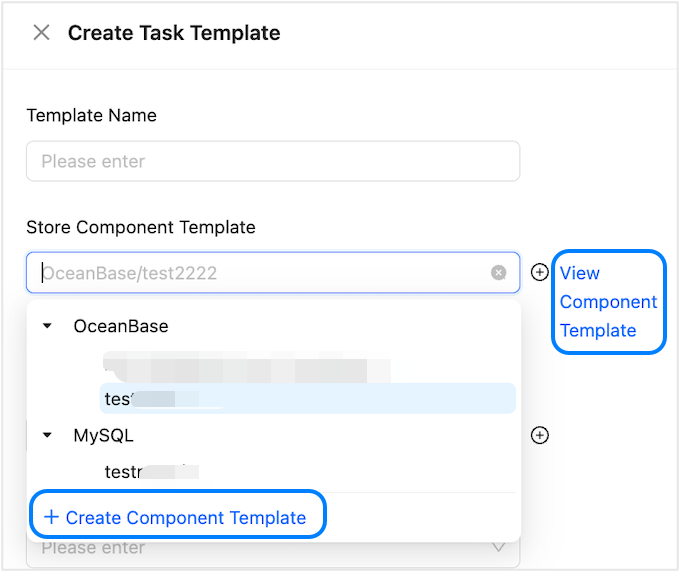Select the MySQL tree node label

[x=103, y=436]
